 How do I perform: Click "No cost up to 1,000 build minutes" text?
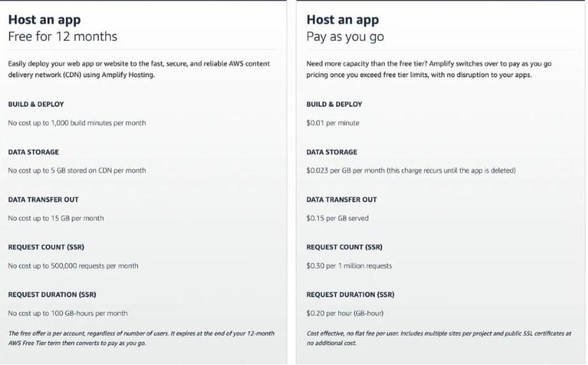coord(77,123)
